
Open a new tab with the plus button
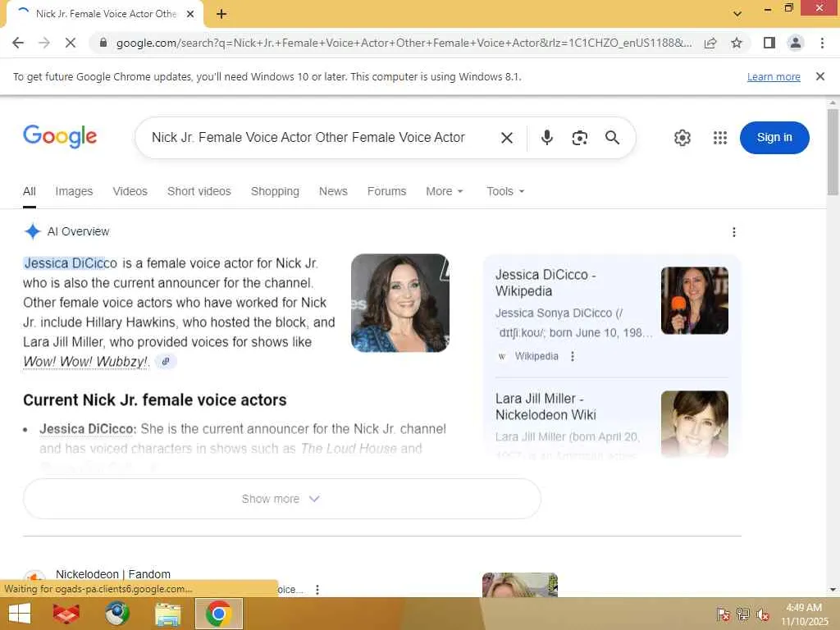tap(221, 14)
